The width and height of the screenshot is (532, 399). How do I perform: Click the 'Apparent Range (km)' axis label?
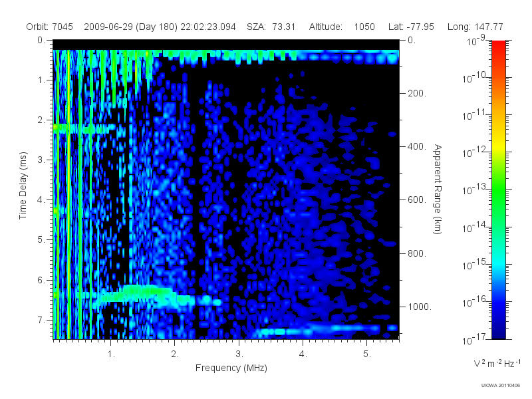tap(438, 190)
